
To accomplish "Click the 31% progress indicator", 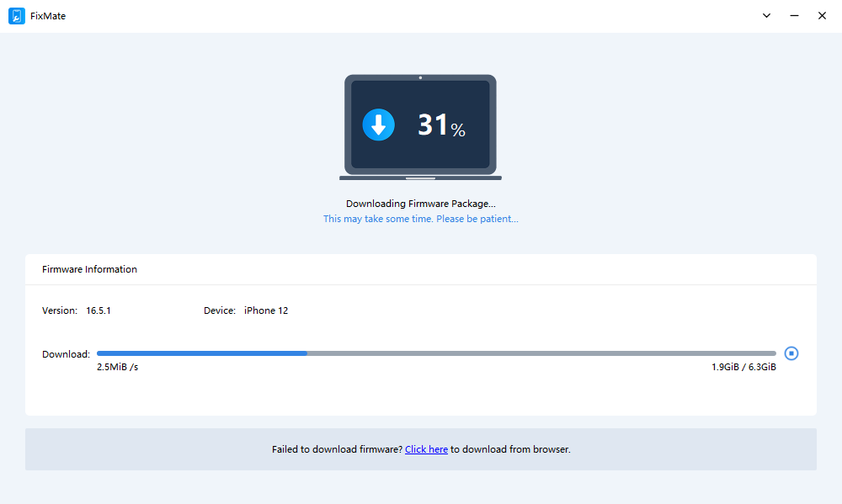I will click(441, 125).
